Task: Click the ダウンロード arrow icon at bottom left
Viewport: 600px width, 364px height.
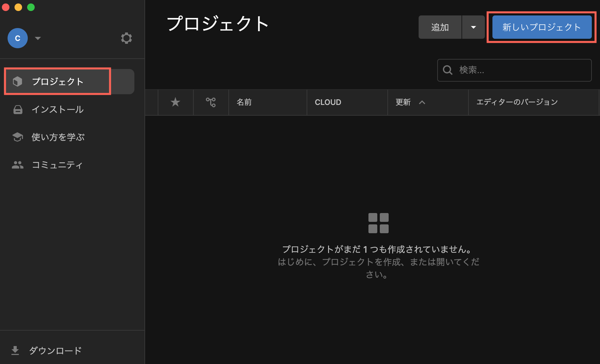Action: (x=15, y=350)
